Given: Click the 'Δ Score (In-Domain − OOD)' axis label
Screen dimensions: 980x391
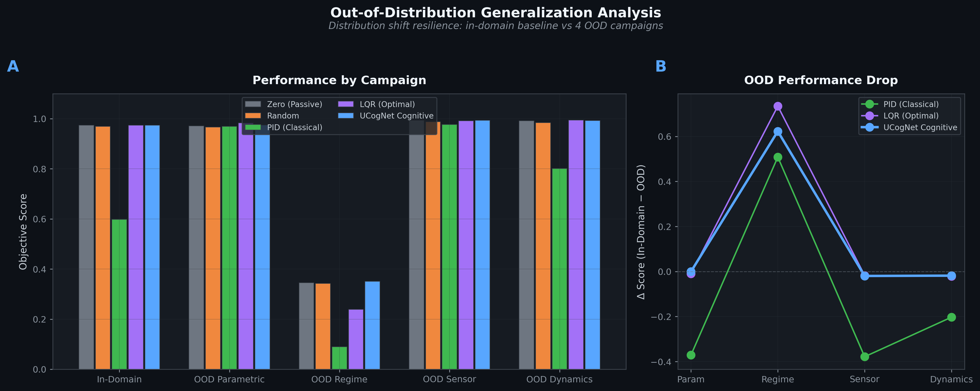Looking at the screenshot, I should click(x=641, y=232).
